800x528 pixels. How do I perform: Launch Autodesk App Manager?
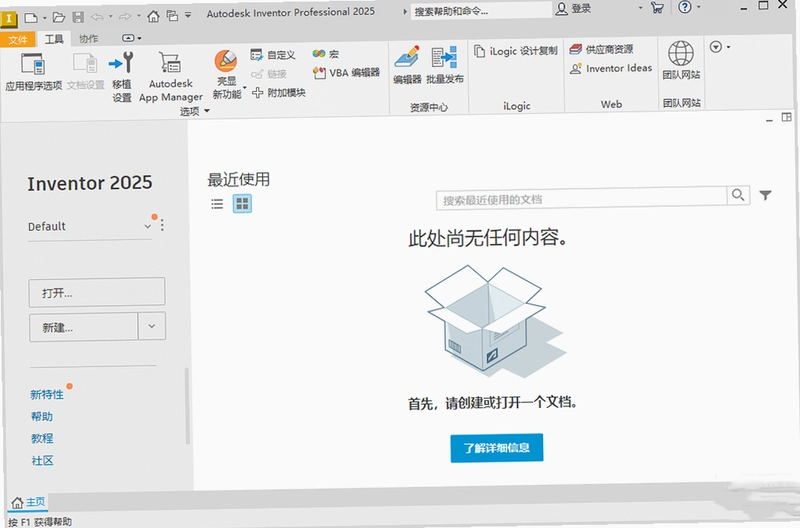click(170, 77)
